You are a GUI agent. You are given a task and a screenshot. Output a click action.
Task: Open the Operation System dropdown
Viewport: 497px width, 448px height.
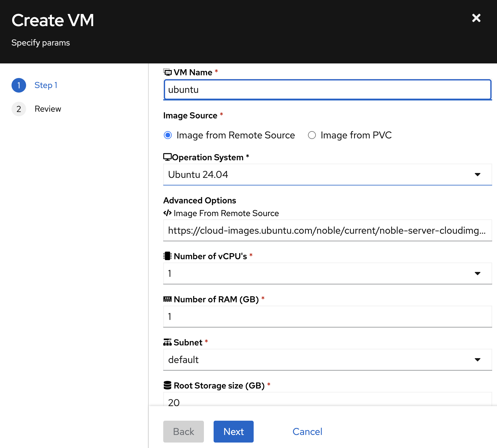click(x=327, y=175)
